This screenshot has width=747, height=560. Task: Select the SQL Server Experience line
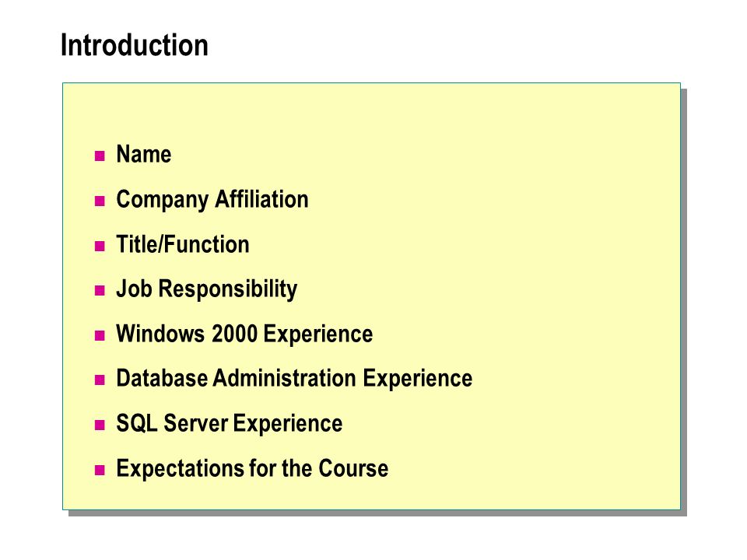coord(229,424)
